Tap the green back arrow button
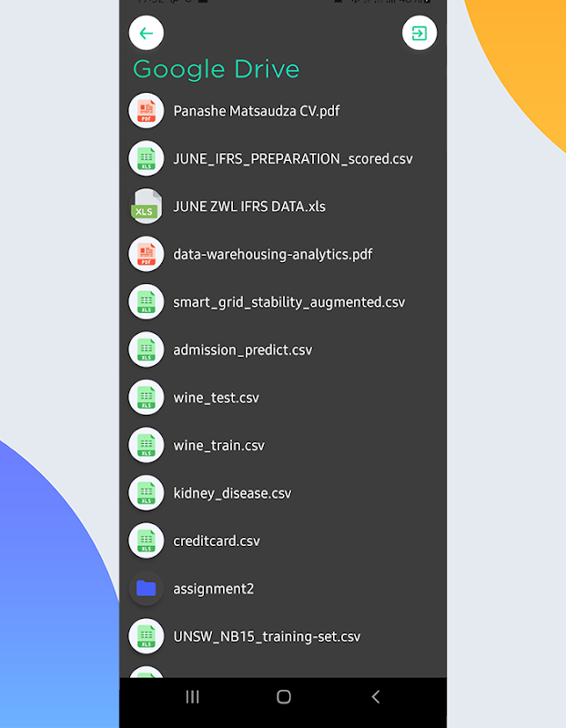Screen dimensions: 566x728 pyautogui.click(x=147, y=33)
